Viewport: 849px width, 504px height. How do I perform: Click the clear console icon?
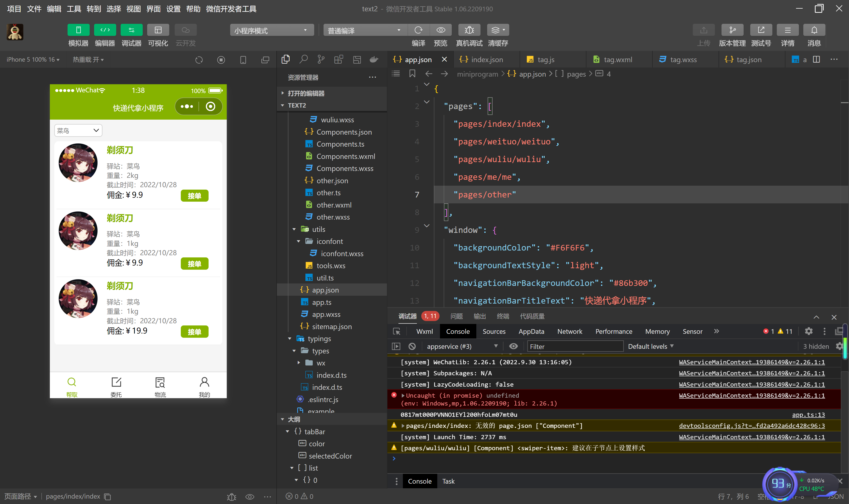tap(412, 346)
